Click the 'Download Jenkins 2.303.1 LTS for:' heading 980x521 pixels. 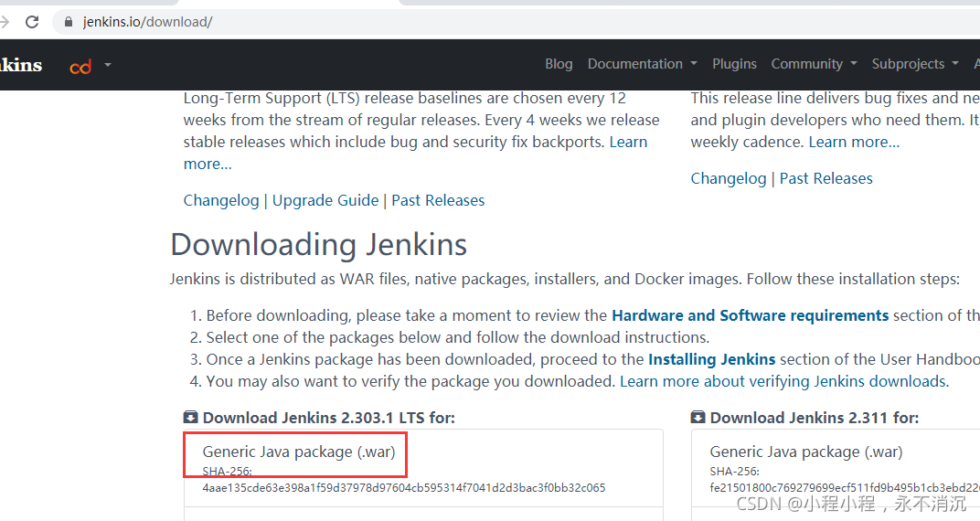(x=329, y=418)
